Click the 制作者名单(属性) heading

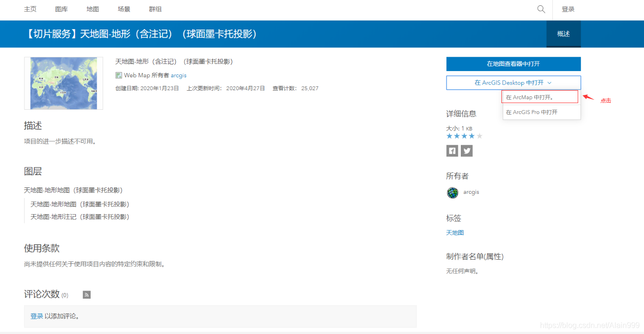(475, 256)
